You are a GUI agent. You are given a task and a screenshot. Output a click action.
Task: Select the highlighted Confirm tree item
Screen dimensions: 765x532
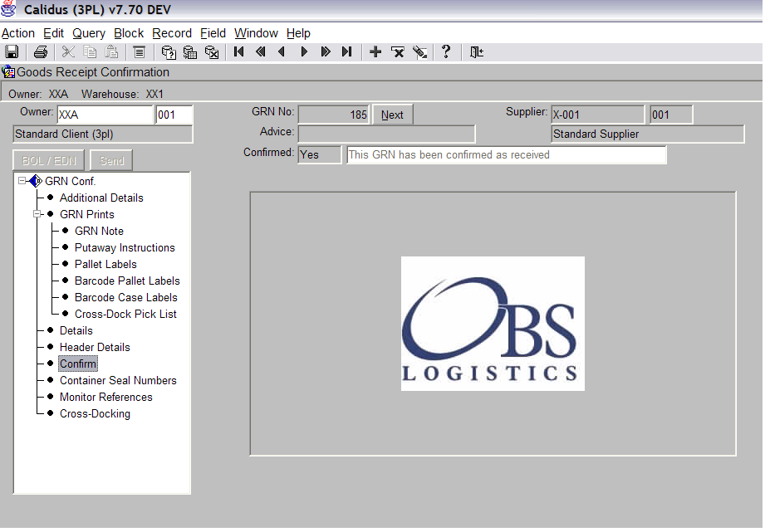(x=78, y=364)
